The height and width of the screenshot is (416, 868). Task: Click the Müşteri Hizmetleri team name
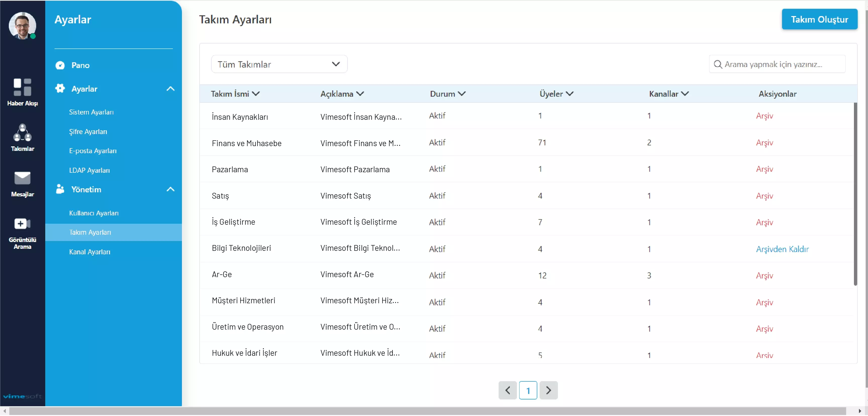coord(243,301)
